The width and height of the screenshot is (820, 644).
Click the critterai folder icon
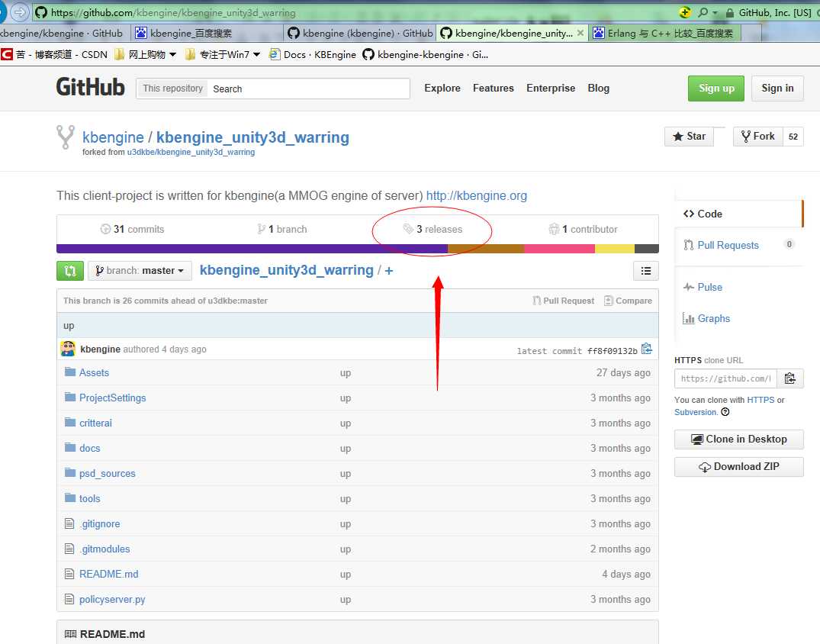70,422
